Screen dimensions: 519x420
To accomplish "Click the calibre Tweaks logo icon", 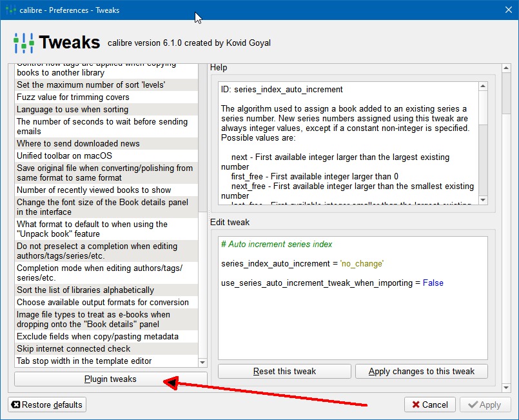I will coord(24,43).
